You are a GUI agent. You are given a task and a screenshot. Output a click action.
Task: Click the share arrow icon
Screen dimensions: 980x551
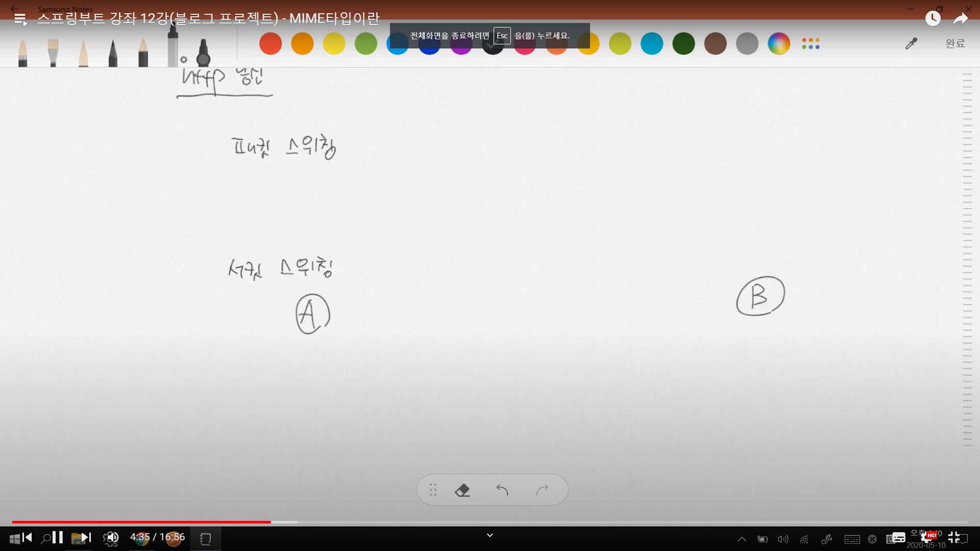click(960, 19)
